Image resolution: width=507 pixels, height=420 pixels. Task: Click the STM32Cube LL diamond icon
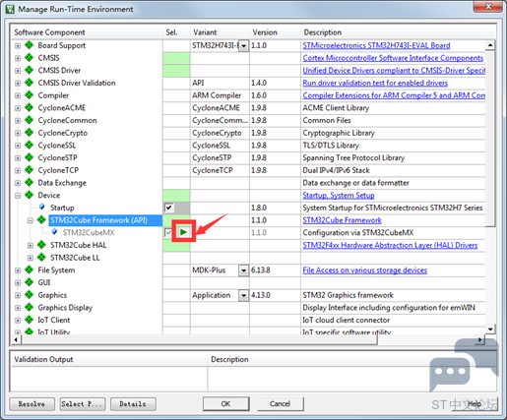pyautogui.click(x=41, y=258)
